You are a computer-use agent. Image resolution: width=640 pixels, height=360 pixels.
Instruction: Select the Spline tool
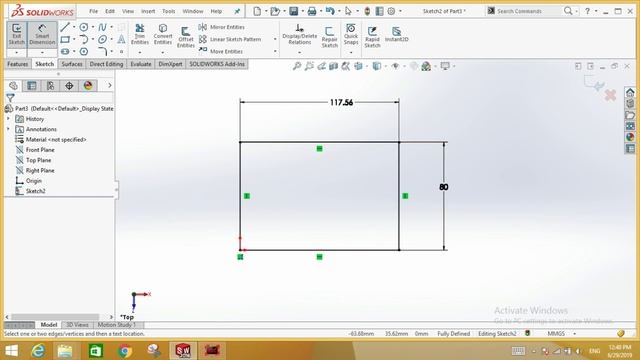pyautogui.click(x=102, y=27)
